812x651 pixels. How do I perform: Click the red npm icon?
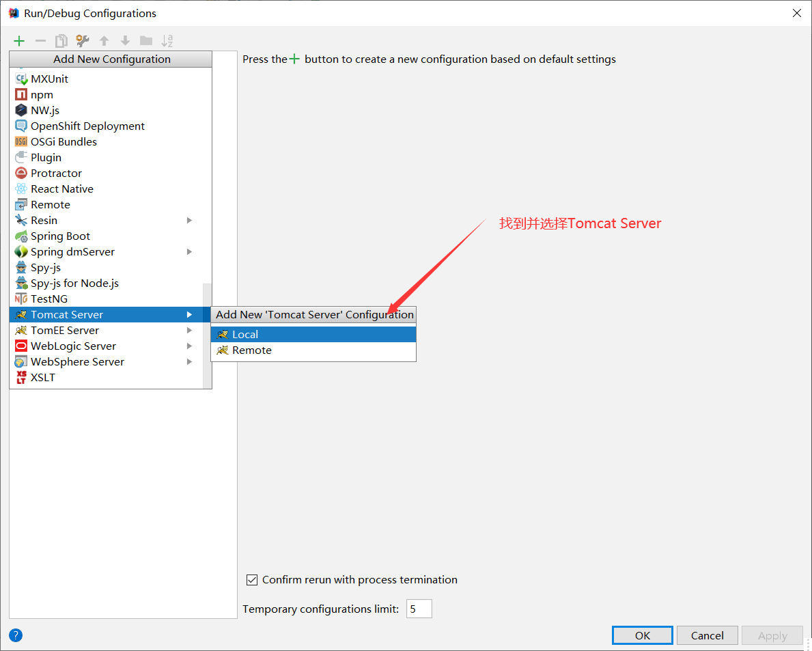(x=21, y=95)
